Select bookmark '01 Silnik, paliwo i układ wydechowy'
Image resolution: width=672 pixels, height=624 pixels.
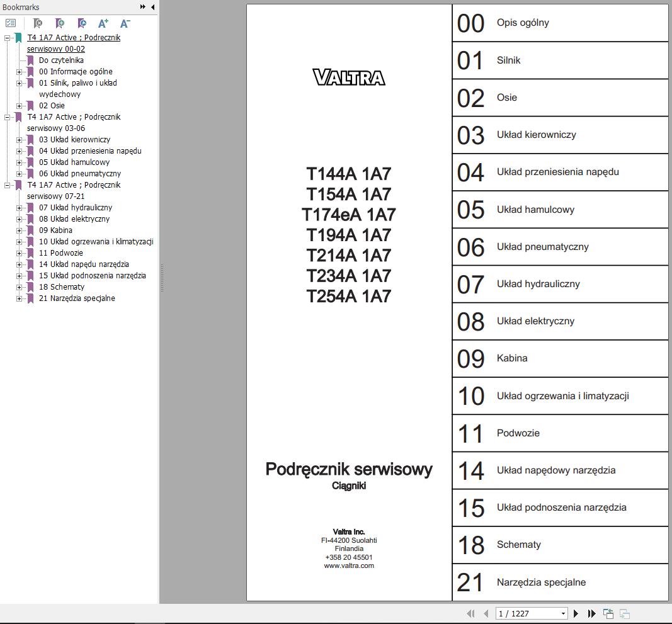click(78, 89)
